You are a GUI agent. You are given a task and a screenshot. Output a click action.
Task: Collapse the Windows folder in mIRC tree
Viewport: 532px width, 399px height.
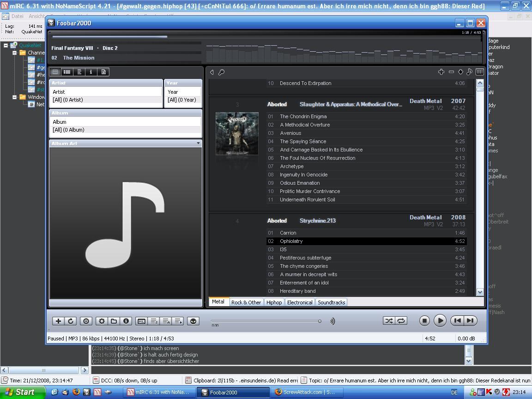coord(15,97)
